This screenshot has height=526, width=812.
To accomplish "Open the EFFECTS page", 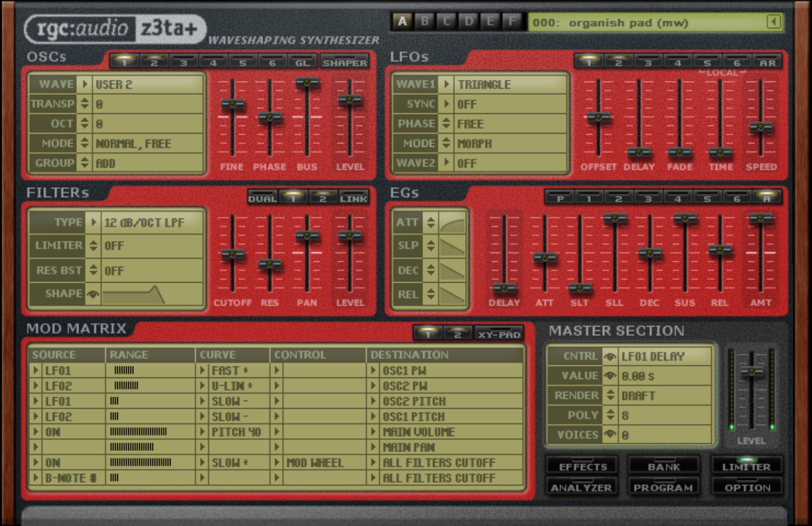I will pyautogui.click(x=583, y=465).
